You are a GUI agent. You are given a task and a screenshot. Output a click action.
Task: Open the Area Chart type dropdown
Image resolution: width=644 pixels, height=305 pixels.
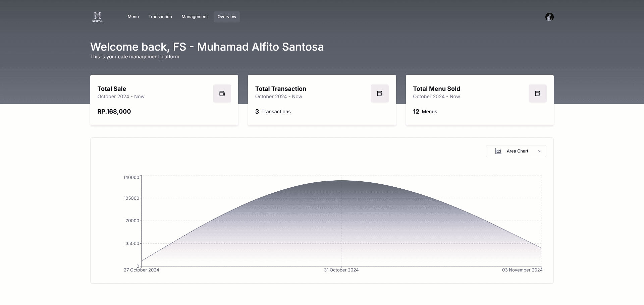(516, 151)
